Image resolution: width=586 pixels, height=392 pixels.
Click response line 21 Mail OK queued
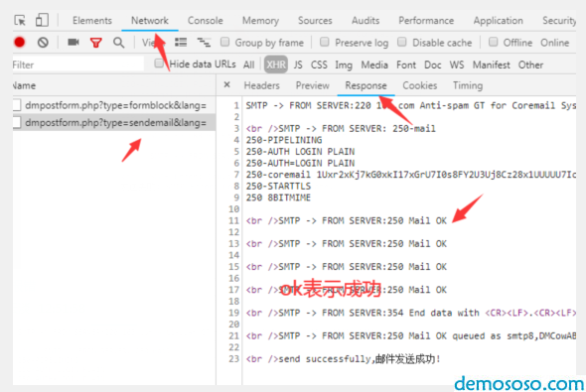click(x=411, y=335)
